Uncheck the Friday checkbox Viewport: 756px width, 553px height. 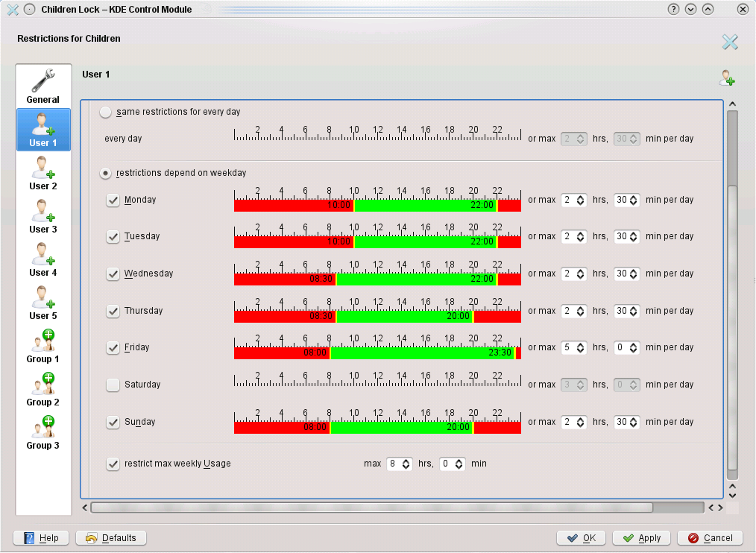click(x=113, y=347)
